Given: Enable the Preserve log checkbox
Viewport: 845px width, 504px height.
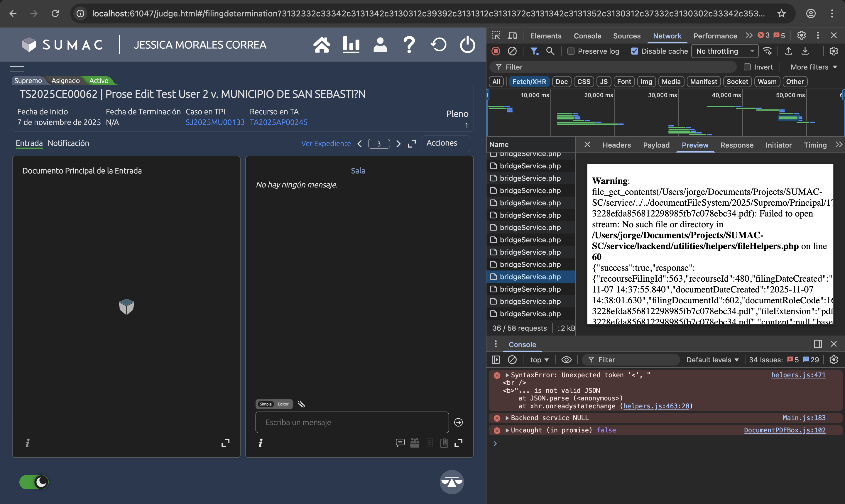Looking at the screenshot, I should (571, 51).
